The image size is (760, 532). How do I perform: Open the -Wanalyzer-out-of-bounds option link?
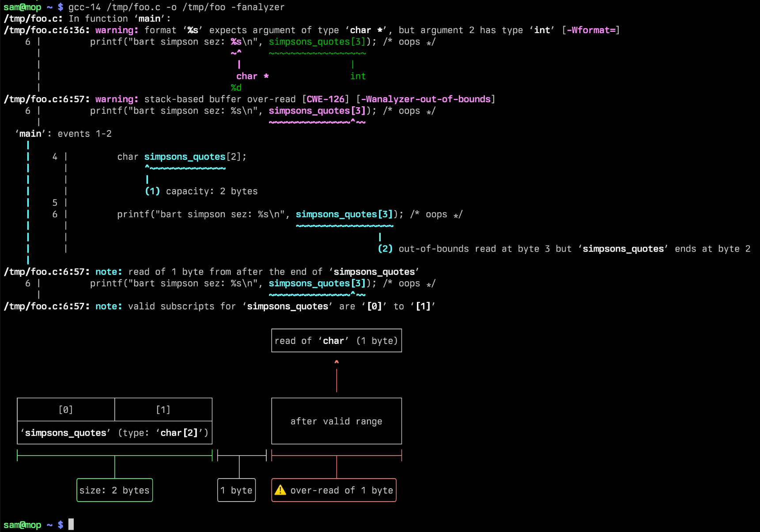tap(426, 99)
